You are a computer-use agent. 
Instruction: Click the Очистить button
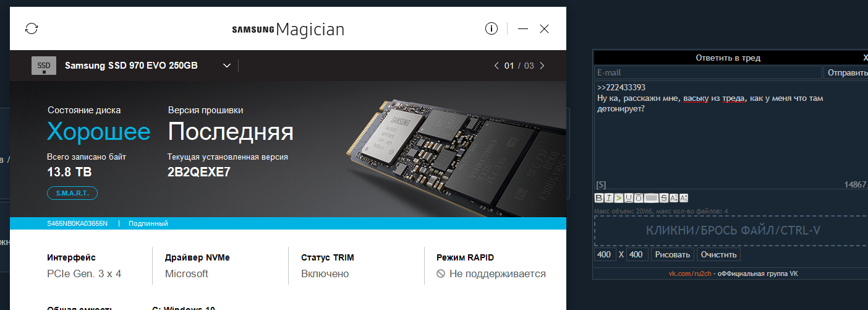point(718,254)
